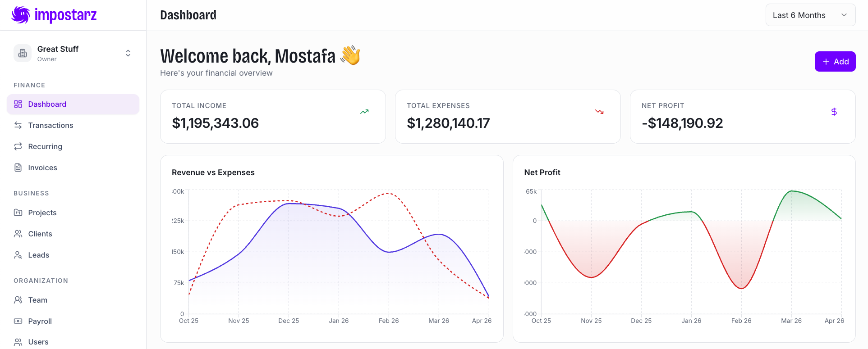The height and width of the screenshot is (349, 868).
Task: Click the Transactions arrows icon in sidebar
Action: coord(18,125)
